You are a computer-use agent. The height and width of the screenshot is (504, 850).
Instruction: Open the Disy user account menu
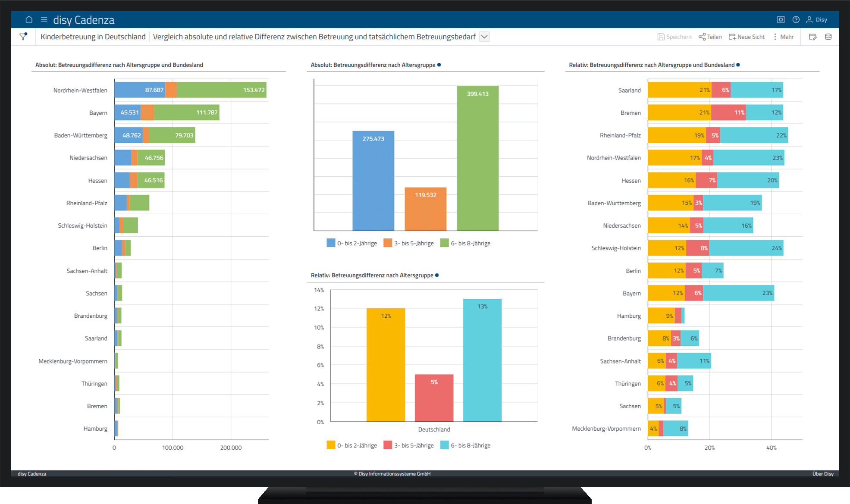[817, 19]
